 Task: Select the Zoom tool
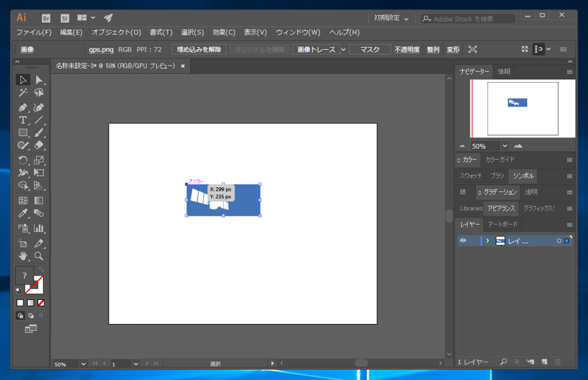(x=39, y=256)
